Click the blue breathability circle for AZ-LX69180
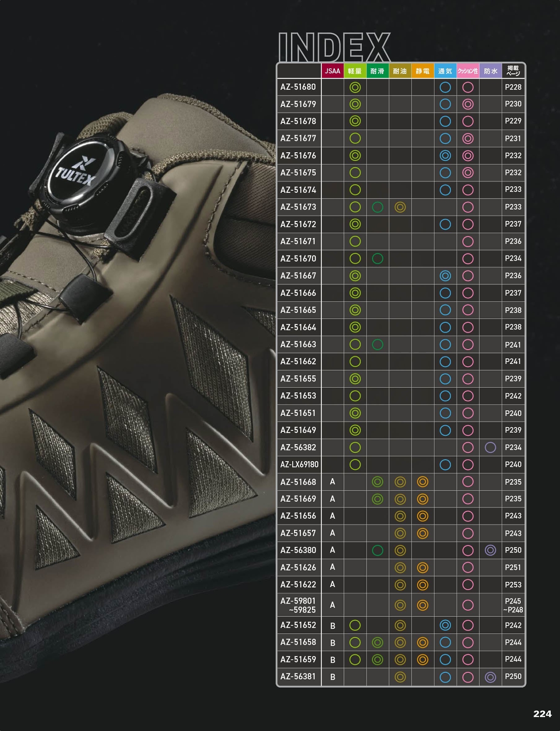The height and width of the screenshot is (731, 560). [x=445, y=465]
